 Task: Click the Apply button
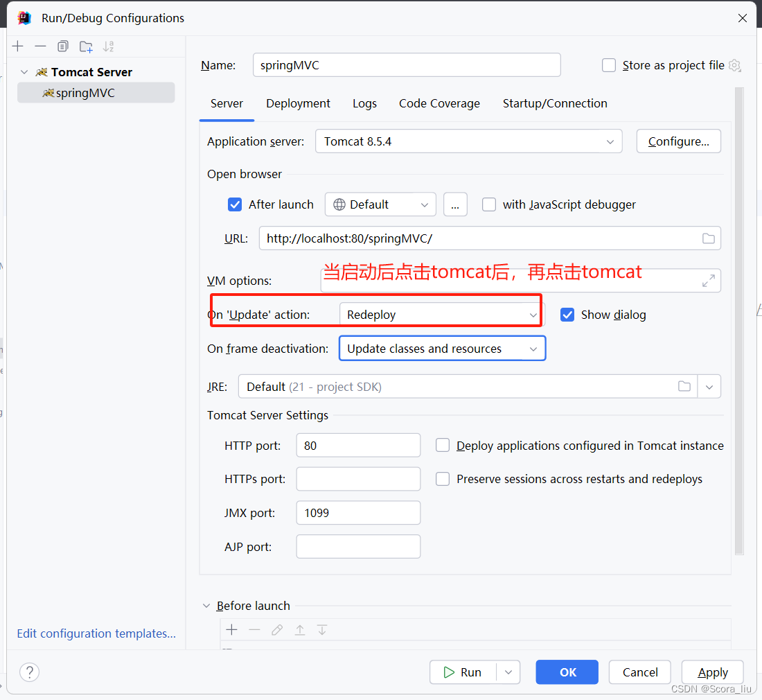click(x=712, y=672)
